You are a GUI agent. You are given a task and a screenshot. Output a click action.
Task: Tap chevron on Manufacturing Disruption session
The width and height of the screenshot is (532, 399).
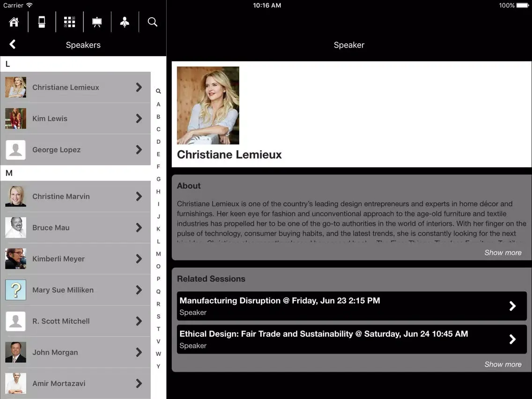(x=513, y=306)
